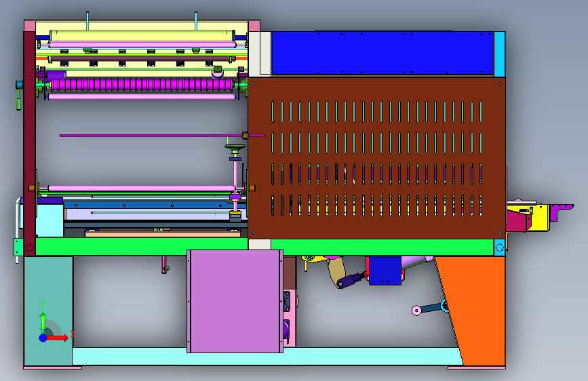Image resolution: width=588 pixels, height=381 pixels.
Task: Select the orange angled side panel
Action: (475, 310)
